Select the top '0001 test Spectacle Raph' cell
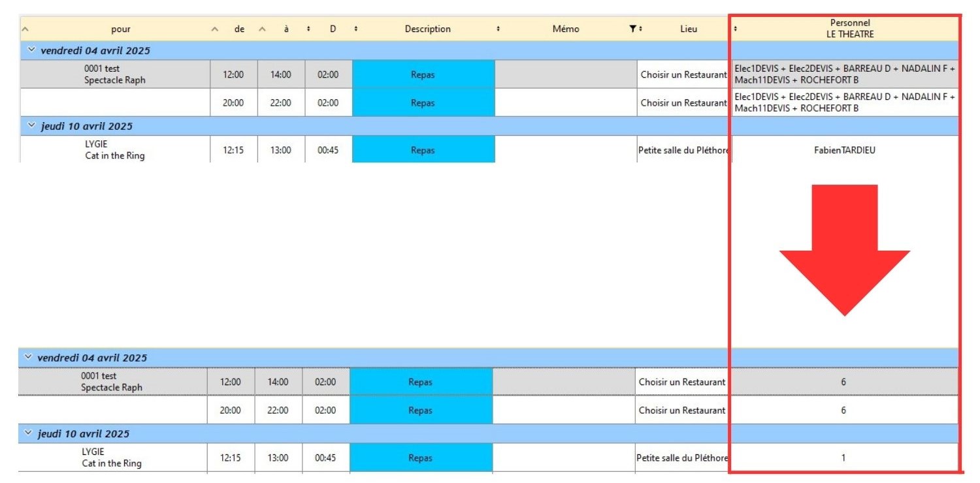 coord(114,74)
